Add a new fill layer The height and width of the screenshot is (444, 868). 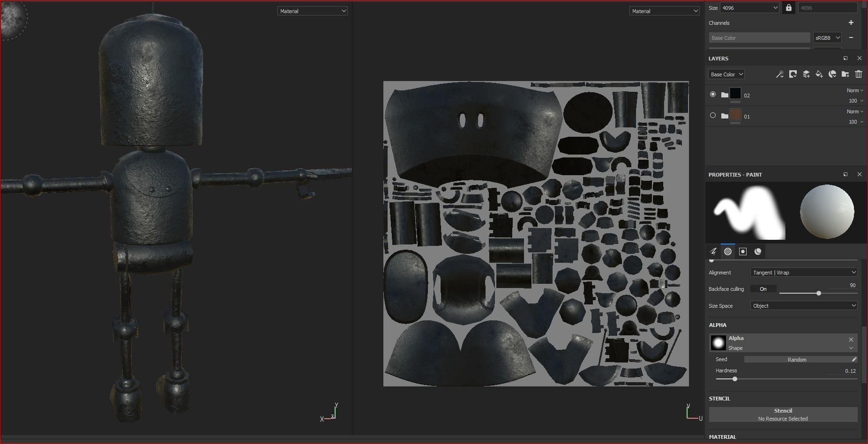pos(819,74)
